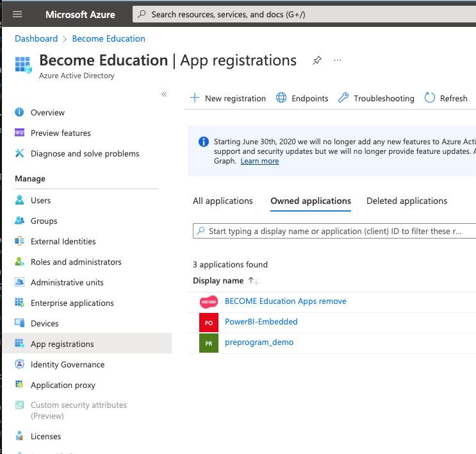476x454 pixels.
Task: Switch to Deleted applications tab
Action: [407, 201]
